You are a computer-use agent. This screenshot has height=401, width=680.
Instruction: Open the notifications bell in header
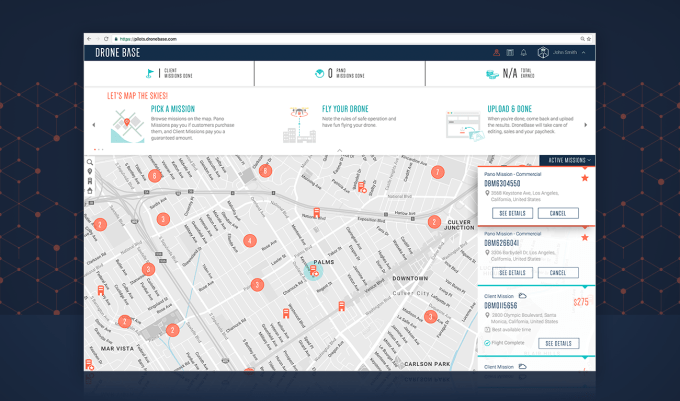pyautogui.click(x=523, y=52)
